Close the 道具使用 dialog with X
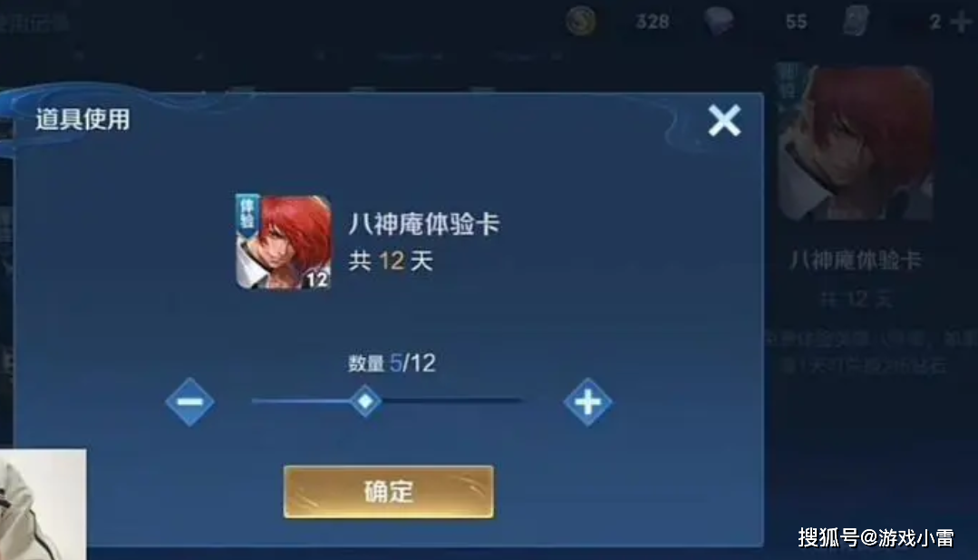The image size is (978, 560). pos(724,121)
